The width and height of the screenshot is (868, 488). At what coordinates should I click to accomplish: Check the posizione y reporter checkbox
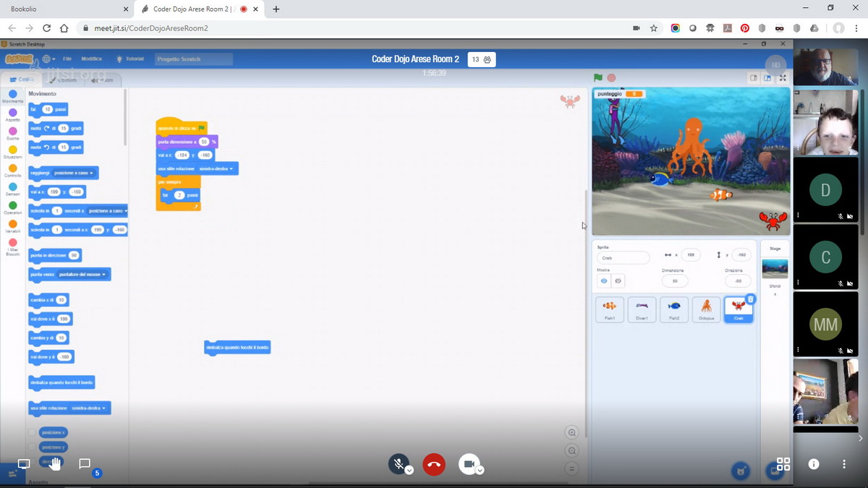[x=31, y=448]
